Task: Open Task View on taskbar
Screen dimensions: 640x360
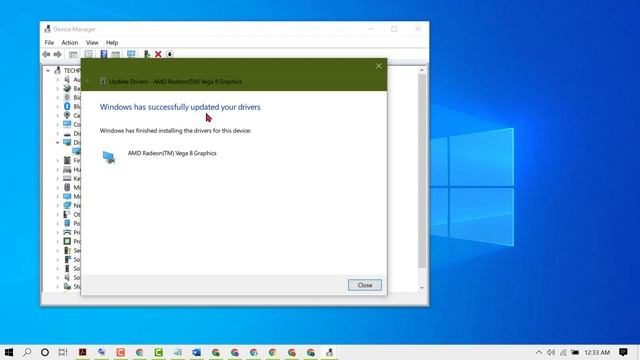Action: click(63, 352)
